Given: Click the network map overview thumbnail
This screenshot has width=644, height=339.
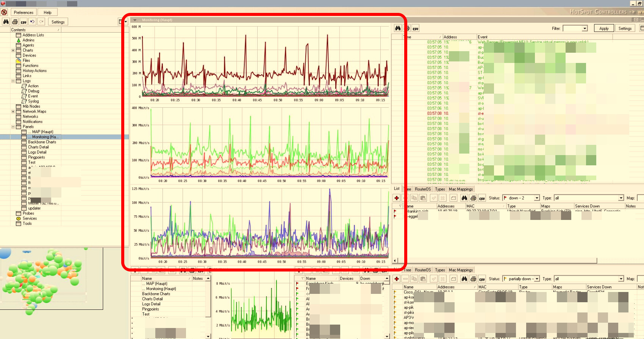Looking at the screenshot, I should [x=52, y=278].
